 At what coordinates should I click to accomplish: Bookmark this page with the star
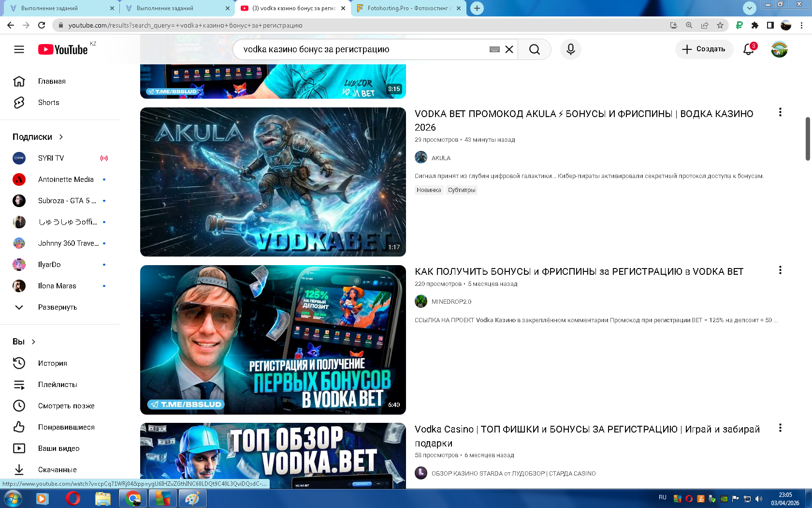(720, 25)
